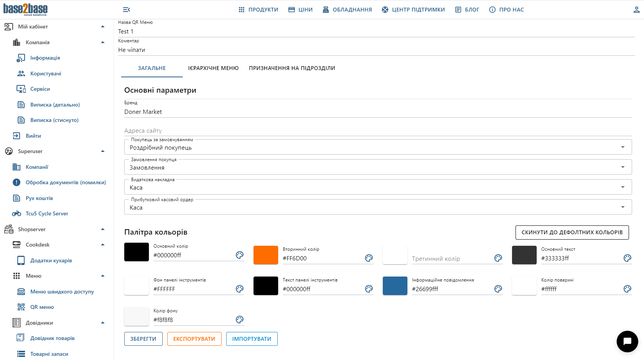
Task: Open the chat support bubble
Action: point(627,341)
